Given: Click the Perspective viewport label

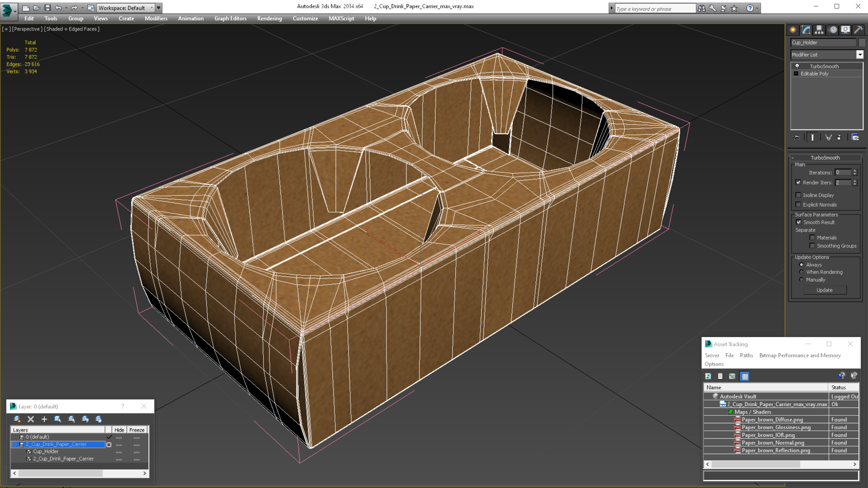Looking at the screenshot, I should [27, 29].
